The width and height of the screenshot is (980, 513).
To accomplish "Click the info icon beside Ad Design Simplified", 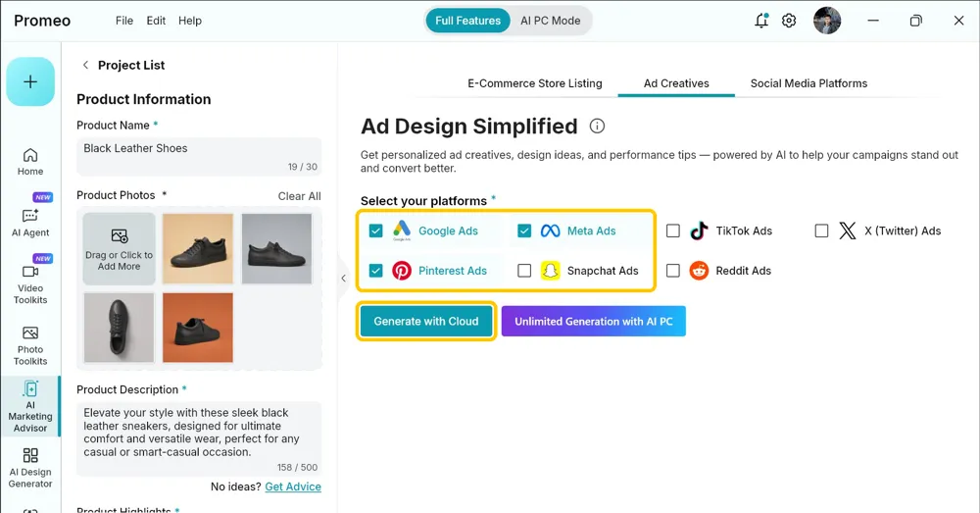I will click(597, 127).
